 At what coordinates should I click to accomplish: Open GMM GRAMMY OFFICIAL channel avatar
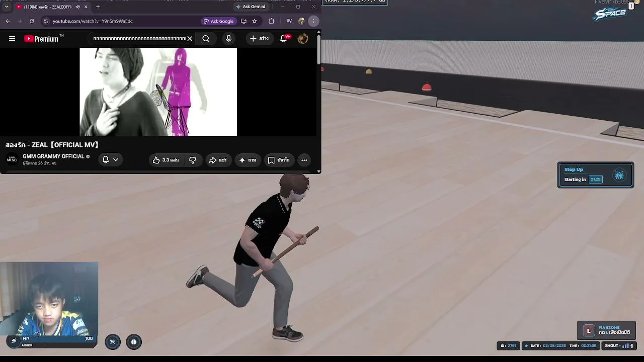click(x=12, y=159)
